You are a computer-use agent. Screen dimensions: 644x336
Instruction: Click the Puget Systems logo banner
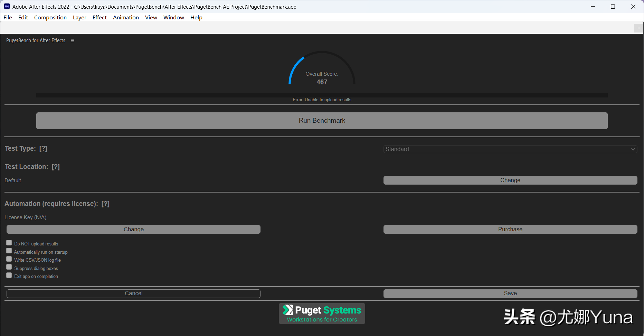(x=322, y=314)
